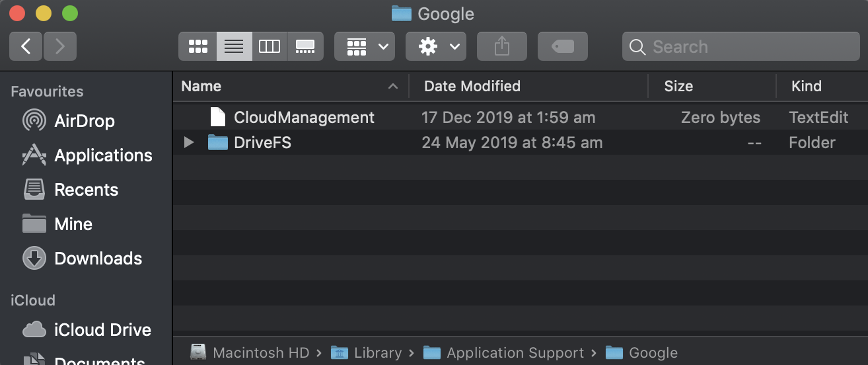
Task: Click the Mine folder sidebar icon
Action: (x=34, y=223)
